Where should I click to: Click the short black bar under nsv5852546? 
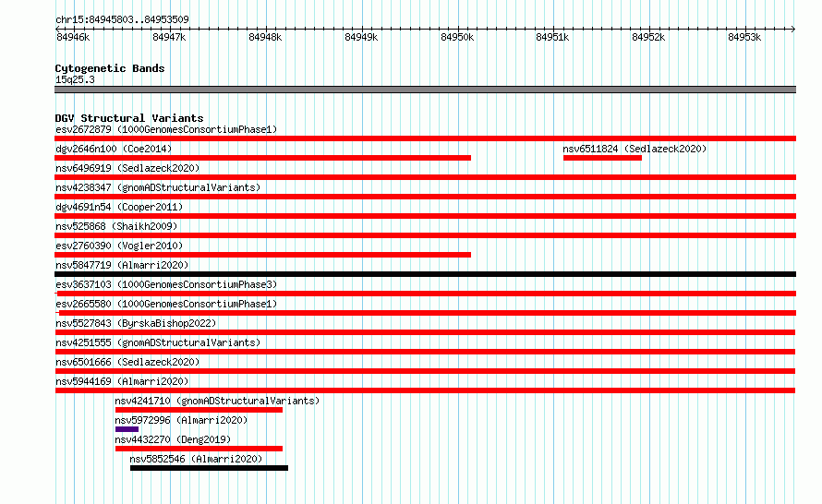pyautogui.click(x=209, y=468)
